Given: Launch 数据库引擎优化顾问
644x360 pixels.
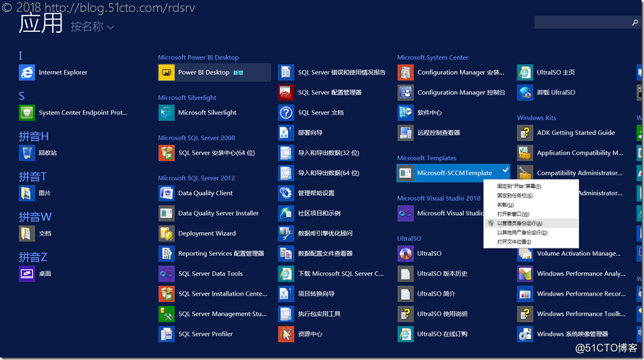Looking at the screenshot, I should pyautogui.click(x=316, y=233).
